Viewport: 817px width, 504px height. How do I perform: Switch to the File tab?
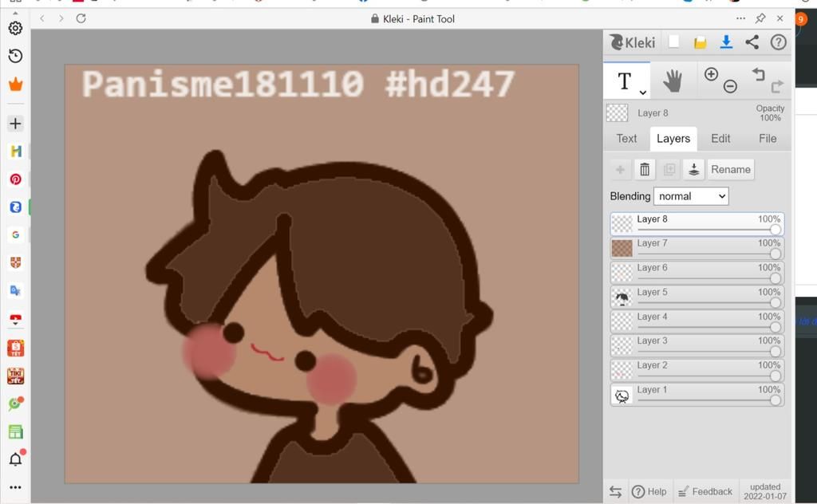coord(768,139)
